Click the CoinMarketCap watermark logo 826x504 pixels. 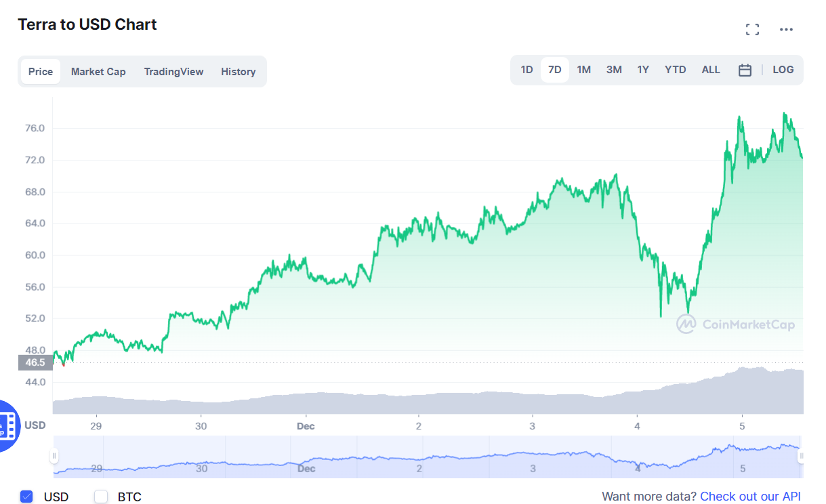[735, 324]
